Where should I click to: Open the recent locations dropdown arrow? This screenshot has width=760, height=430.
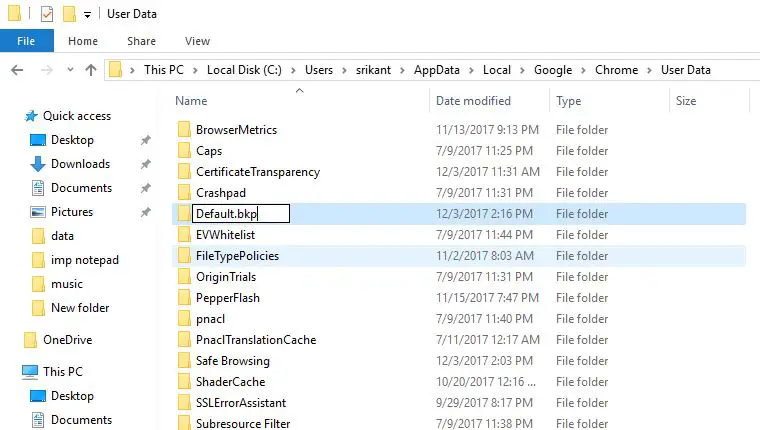click(70, 70)
